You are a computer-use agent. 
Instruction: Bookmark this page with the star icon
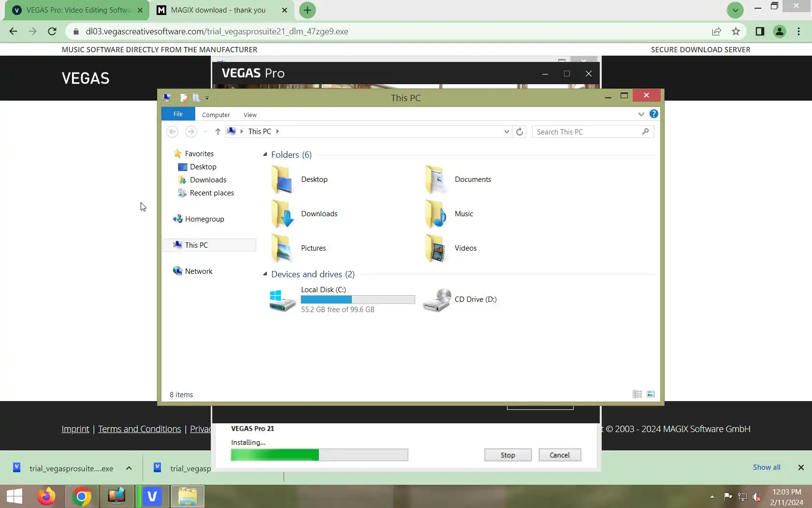(736, 31)
